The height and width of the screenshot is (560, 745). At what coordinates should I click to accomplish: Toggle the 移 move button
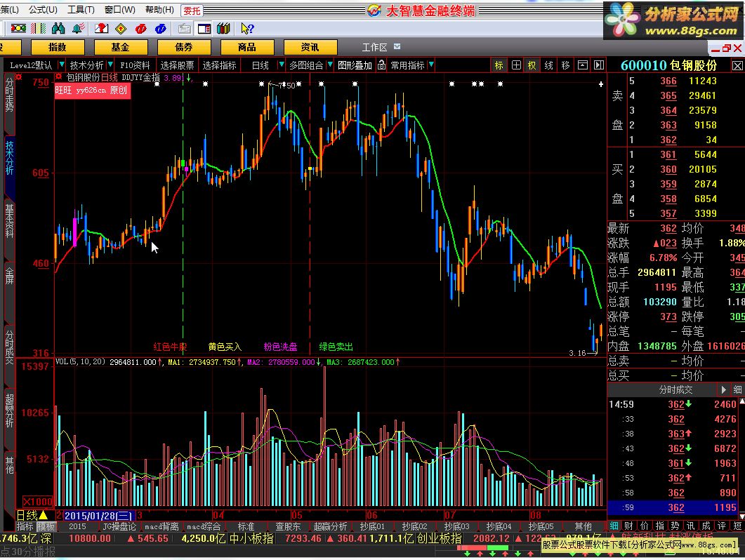click(565, 65)
